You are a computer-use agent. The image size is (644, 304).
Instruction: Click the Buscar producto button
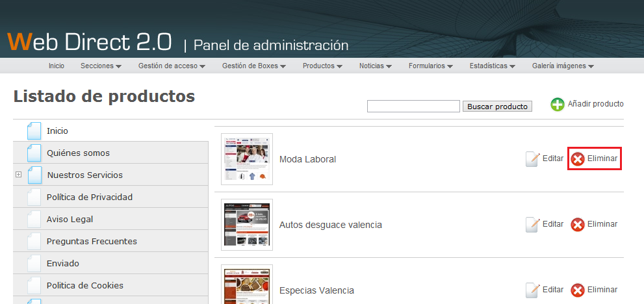[x=497, y=107]
